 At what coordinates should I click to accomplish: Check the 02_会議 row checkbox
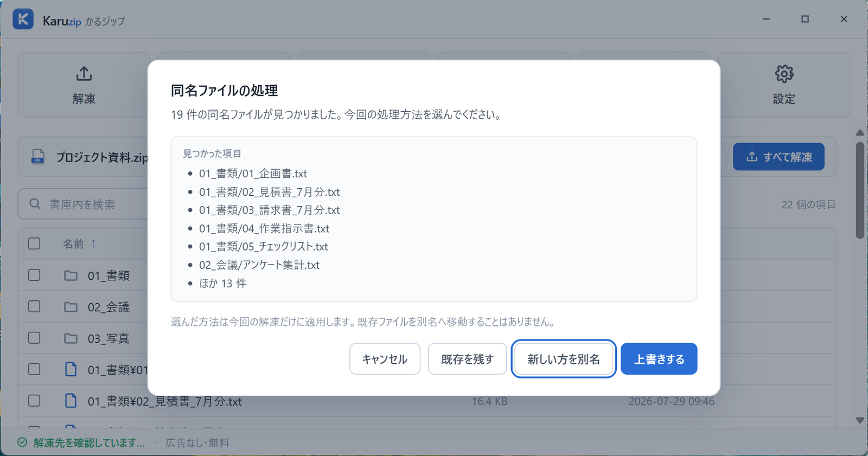(x=34, y=306)
